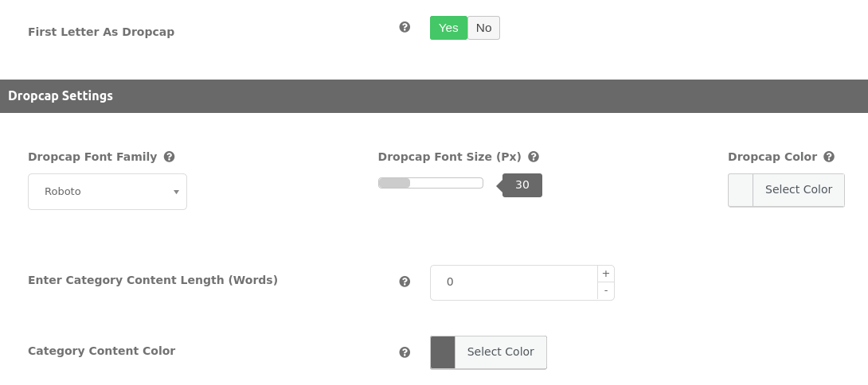Click the font size value badge showing 30
The height and width of the screenshot is (385, 868).
pos(522,185)
